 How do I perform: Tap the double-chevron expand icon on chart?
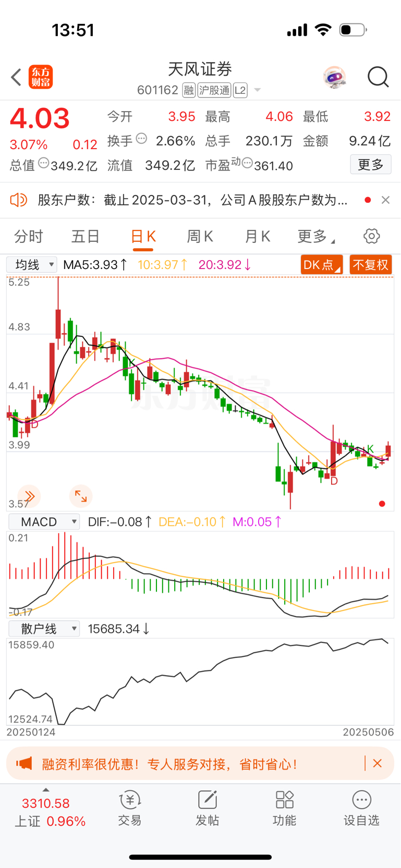[29, 496]
